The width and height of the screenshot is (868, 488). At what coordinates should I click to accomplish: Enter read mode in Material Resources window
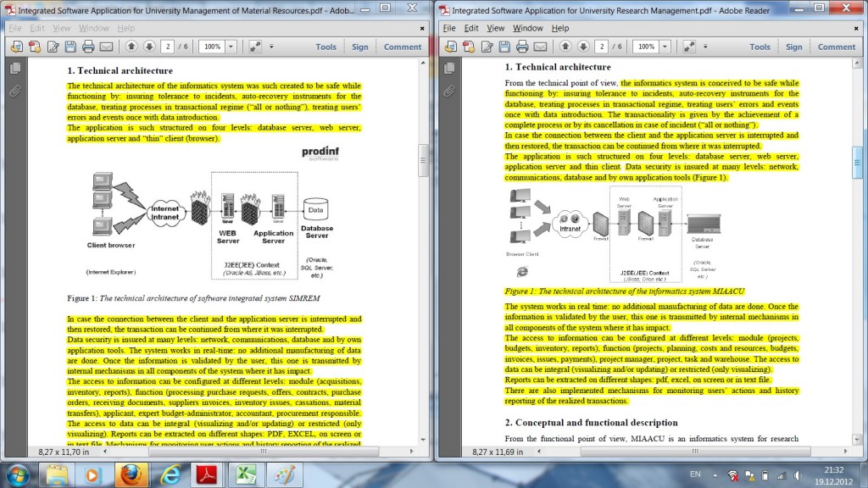point(255,47)
